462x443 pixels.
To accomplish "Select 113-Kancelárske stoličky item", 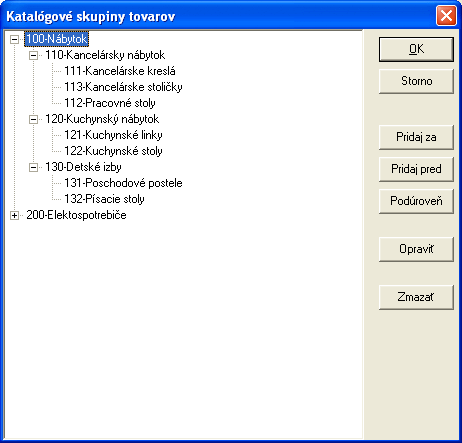I will coord(123,87).
